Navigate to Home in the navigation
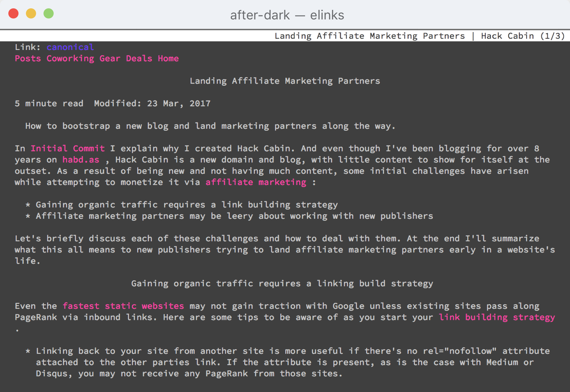Screen dimensions: 570x392 pos(168,59)
